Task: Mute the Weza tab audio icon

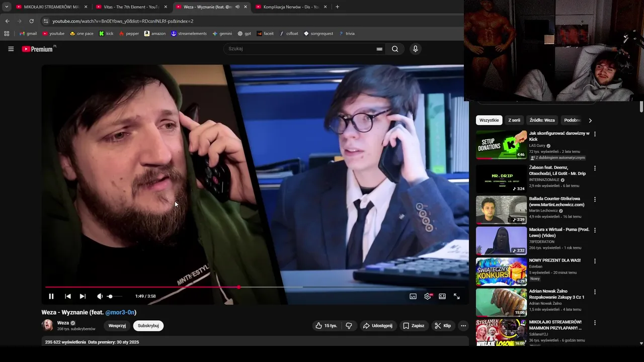Action: coord(237,7)
